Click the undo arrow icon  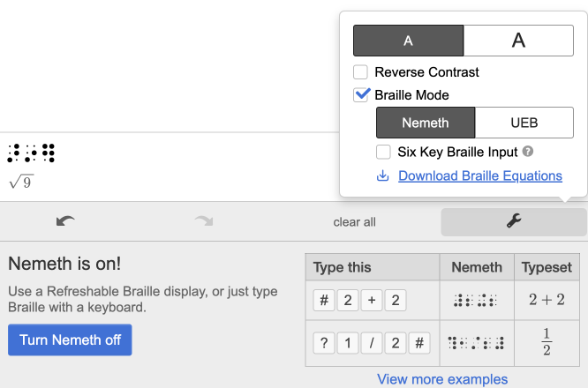point(65,221)
